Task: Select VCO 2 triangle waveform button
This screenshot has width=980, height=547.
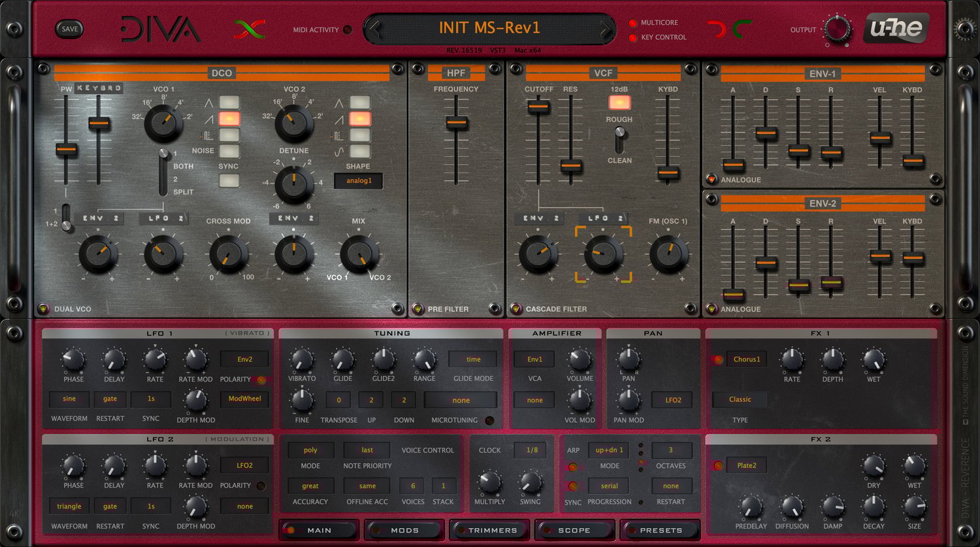Action: 360,103
